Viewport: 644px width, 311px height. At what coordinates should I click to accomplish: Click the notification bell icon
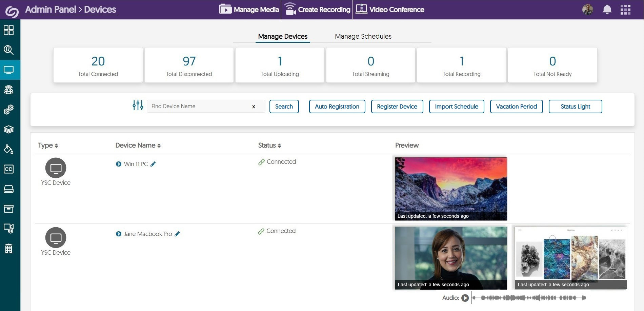(607, 9)
